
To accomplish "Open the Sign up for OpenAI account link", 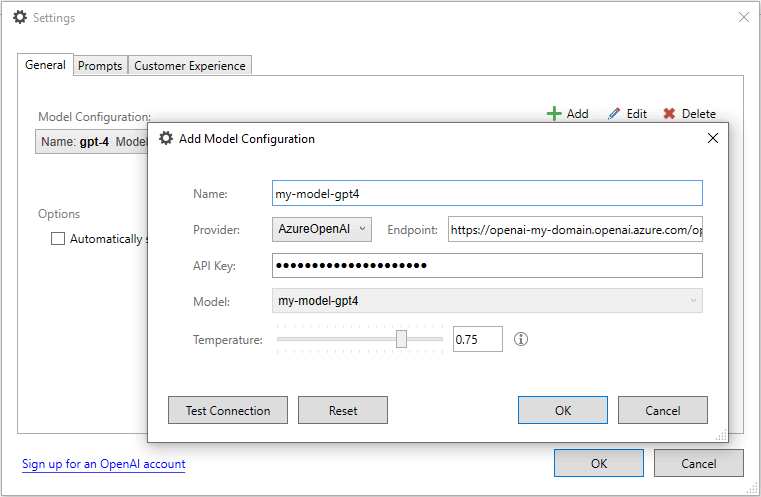I will pos(104,464).
